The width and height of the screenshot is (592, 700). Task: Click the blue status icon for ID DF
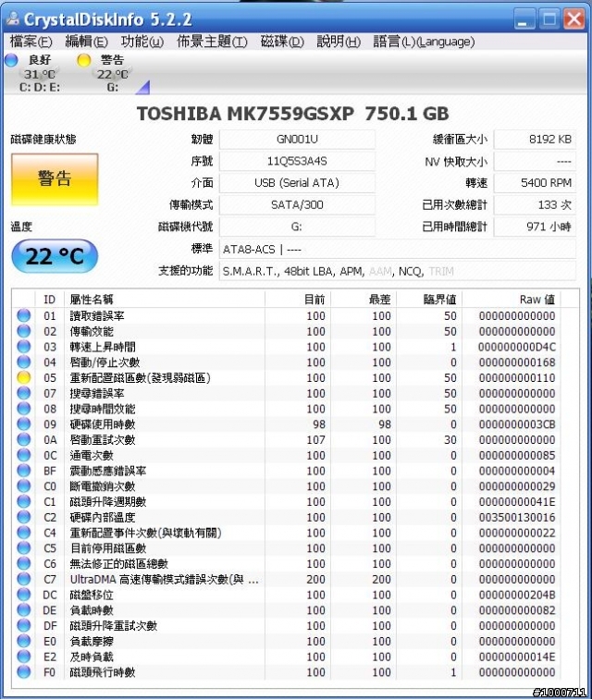tap(24, 625)
